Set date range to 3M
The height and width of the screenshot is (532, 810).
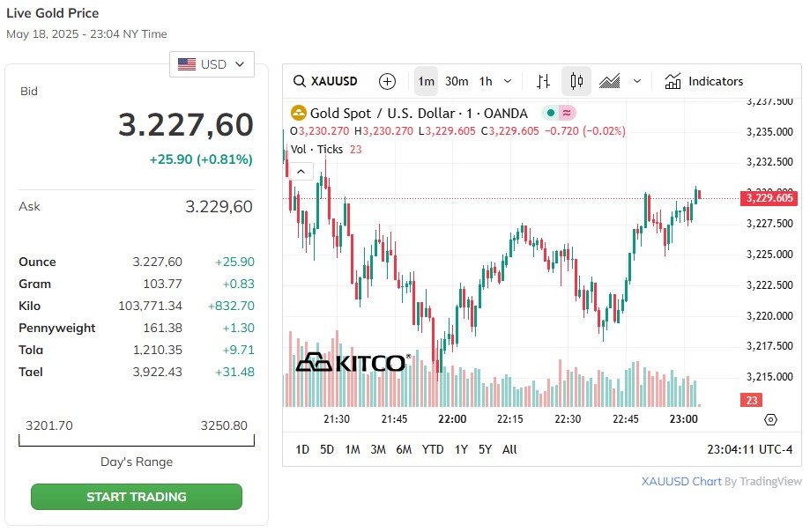tap(378, 449)
